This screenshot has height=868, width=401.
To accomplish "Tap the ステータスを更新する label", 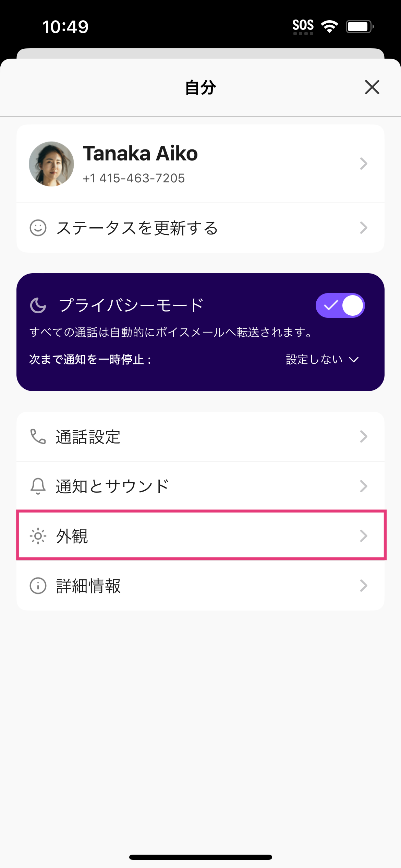I will 137,228.
